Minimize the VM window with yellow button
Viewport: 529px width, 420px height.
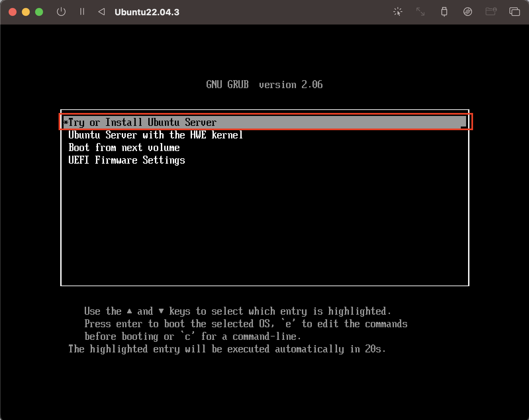click(x=26, y=12)
